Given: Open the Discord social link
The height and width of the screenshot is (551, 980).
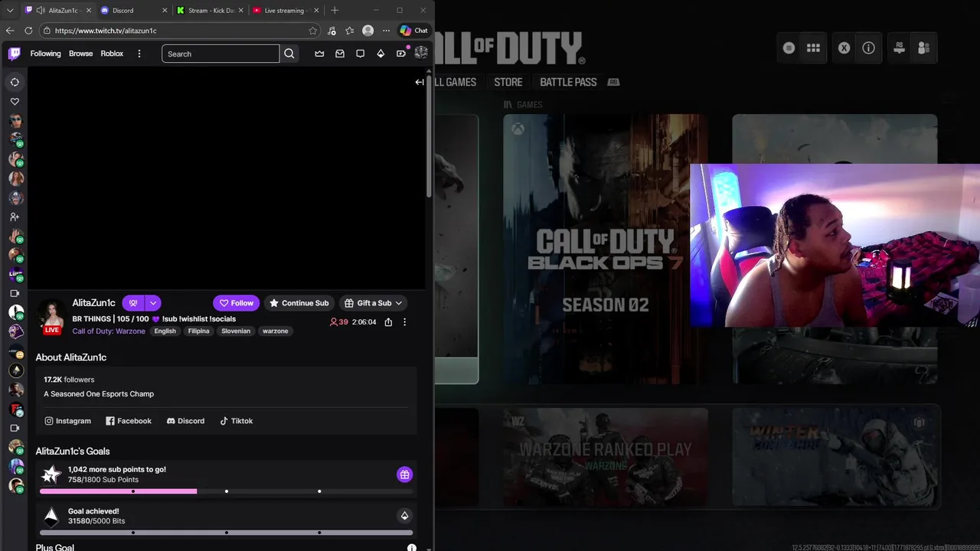Looking at the screenshot, I should pyautogui.click(x=185, y=421).
